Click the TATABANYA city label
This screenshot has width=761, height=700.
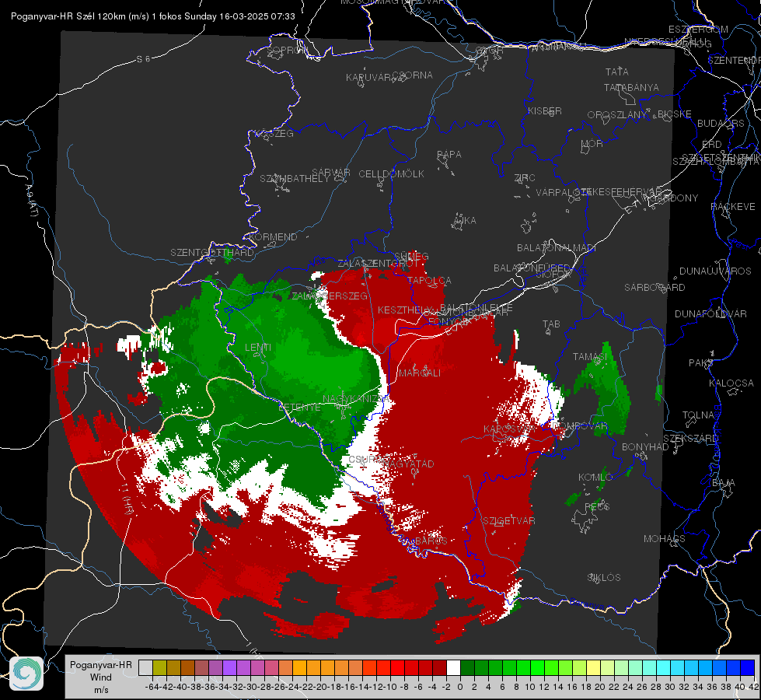(x=631, y=87)
